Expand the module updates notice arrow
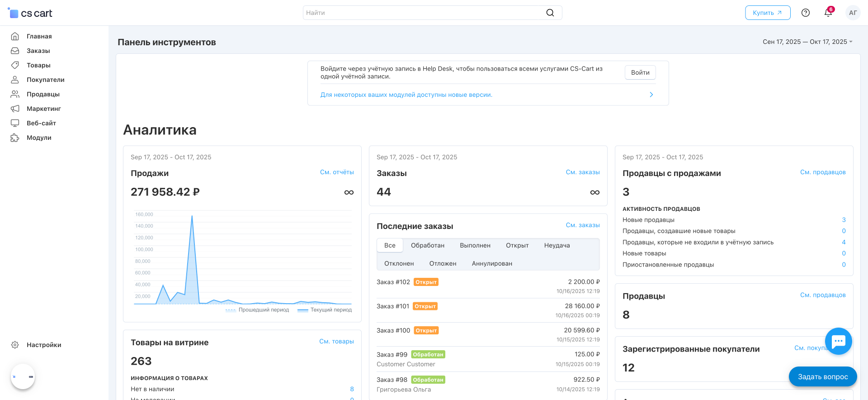The image size is (868, 400). tap(651, 95)
